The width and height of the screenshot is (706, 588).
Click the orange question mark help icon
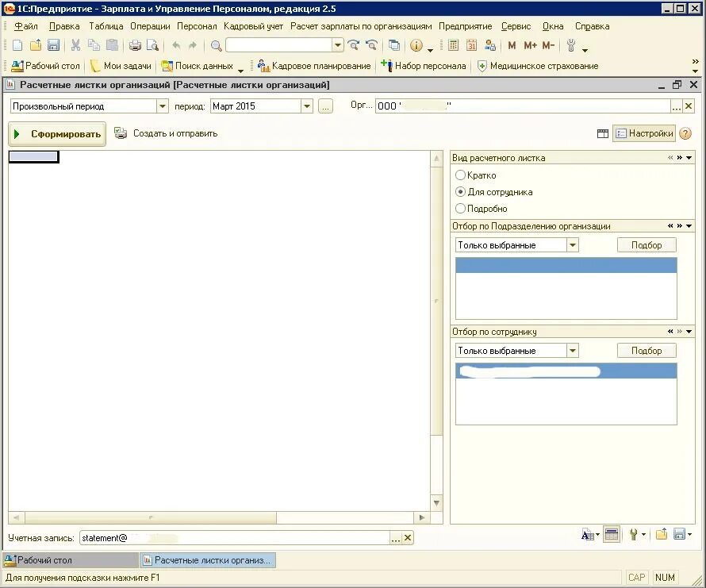pos(685,133)
